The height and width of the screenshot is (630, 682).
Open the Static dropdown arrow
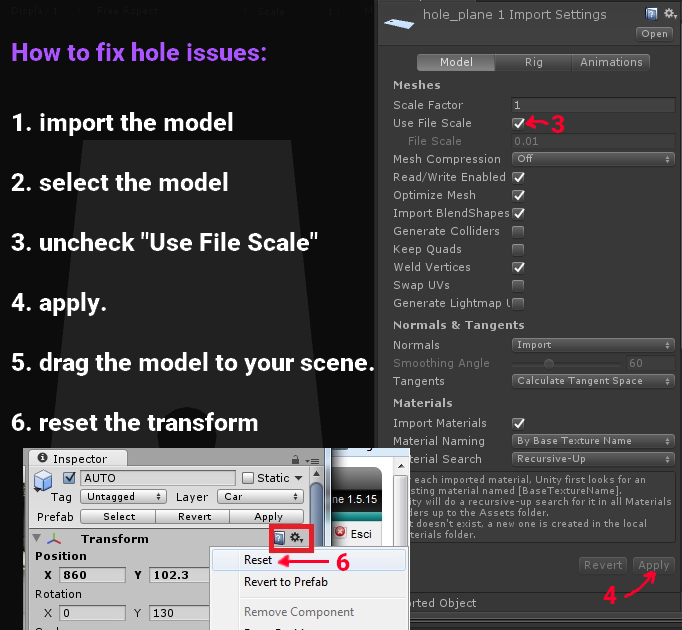click(298, 478)
